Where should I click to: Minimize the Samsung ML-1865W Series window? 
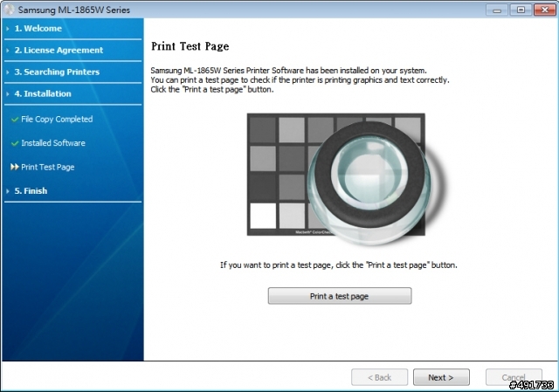click(x=497, y=10)
